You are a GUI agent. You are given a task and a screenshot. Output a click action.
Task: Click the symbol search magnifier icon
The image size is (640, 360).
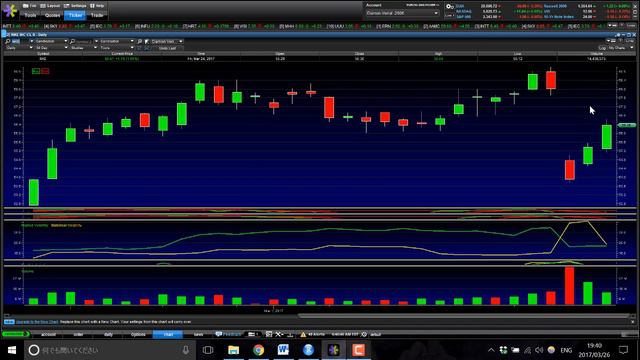pos(7,41)
